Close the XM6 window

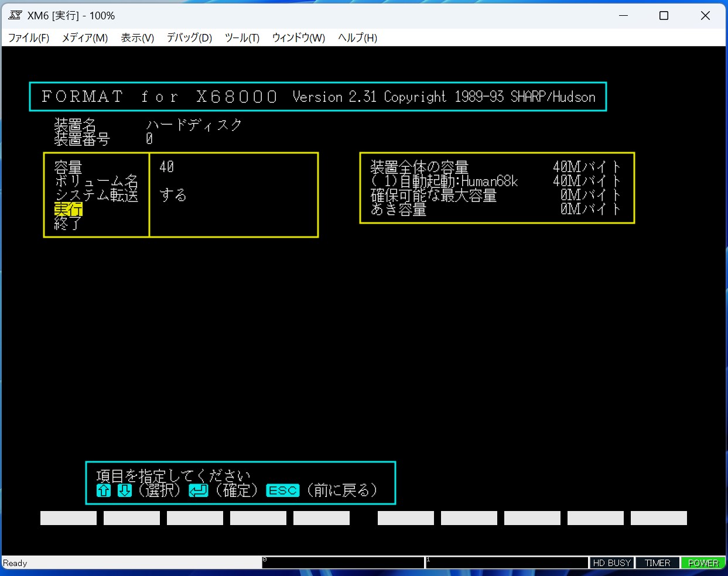tap(705, 16)
